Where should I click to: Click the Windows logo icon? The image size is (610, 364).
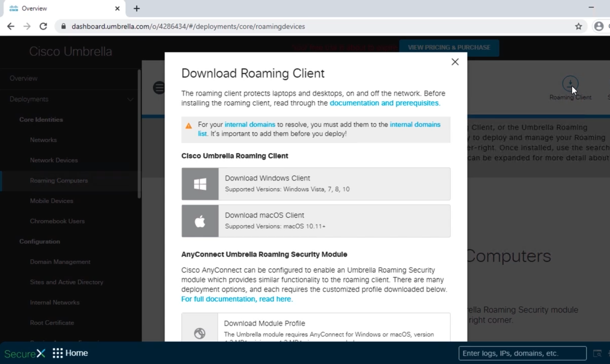click(x=200, y=184)
